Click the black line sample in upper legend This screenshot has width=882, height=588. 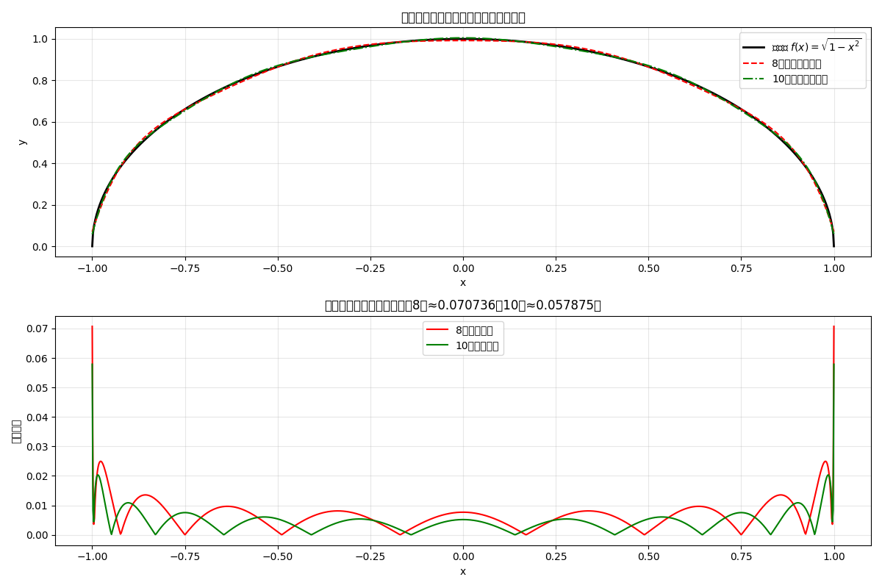coord(755,47)
